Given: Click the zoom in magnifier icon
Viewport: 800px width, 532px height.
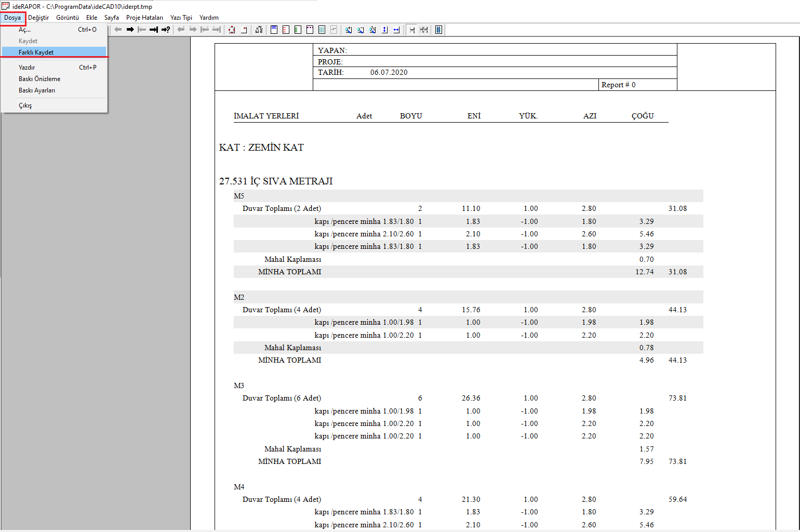Looking at the screenshot, I should 349,30.
